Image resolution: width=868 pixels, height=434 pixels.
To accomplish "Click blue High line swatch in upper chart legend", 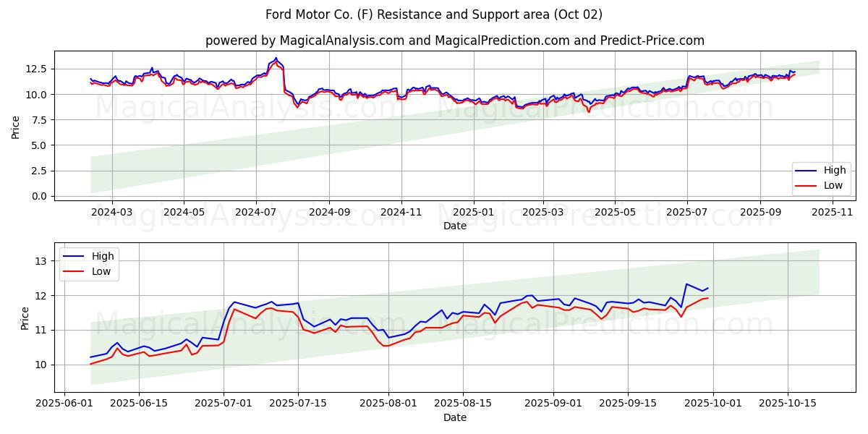I will tap(807, 171).
